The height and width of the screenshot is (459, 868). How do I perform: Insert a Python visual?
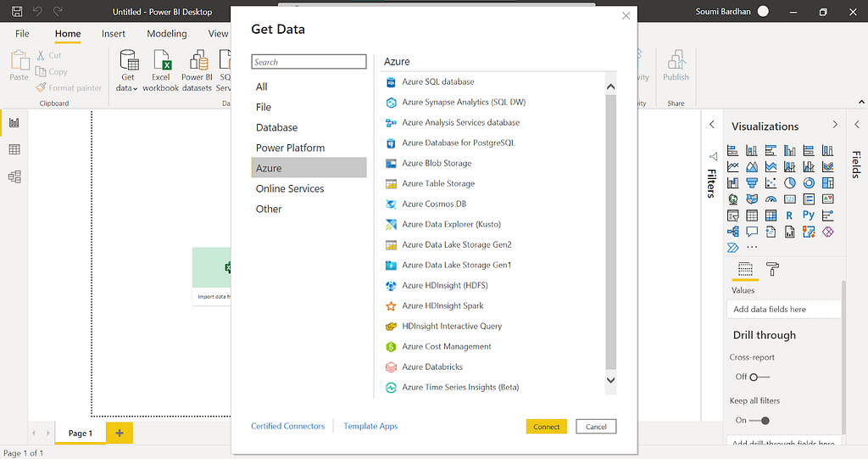(x=809, y=216)
